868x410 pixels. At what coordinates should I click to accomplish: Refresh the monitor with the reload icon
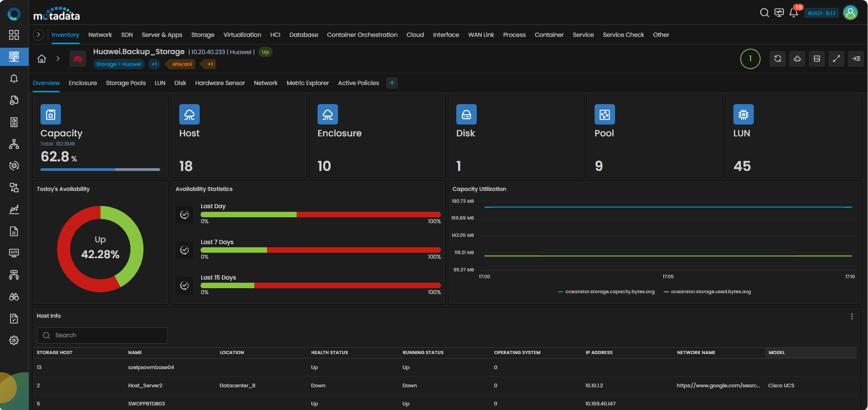click(778, 59)
